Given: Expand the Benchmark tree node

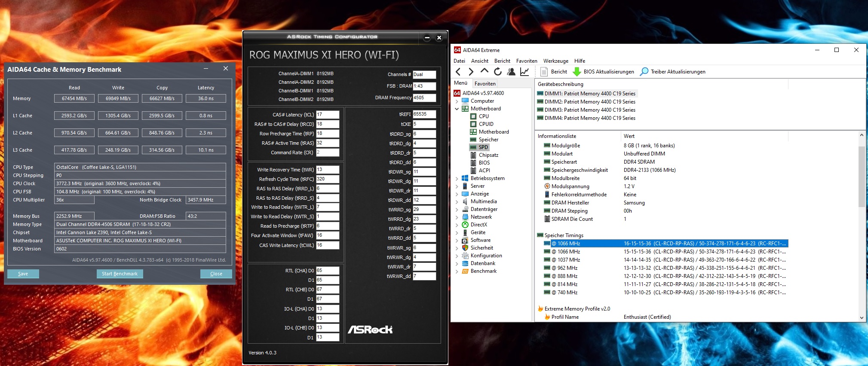Looking at the screenshot, I should [x=457, y=271].
